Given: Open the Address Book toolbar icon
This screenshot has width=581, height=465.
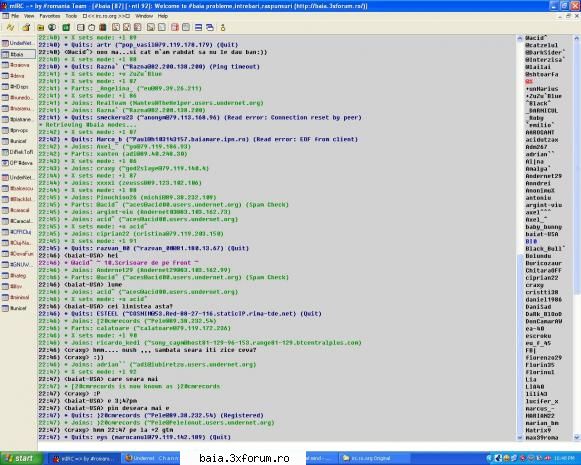Looking at the screenshot, I should click(80, 27).
